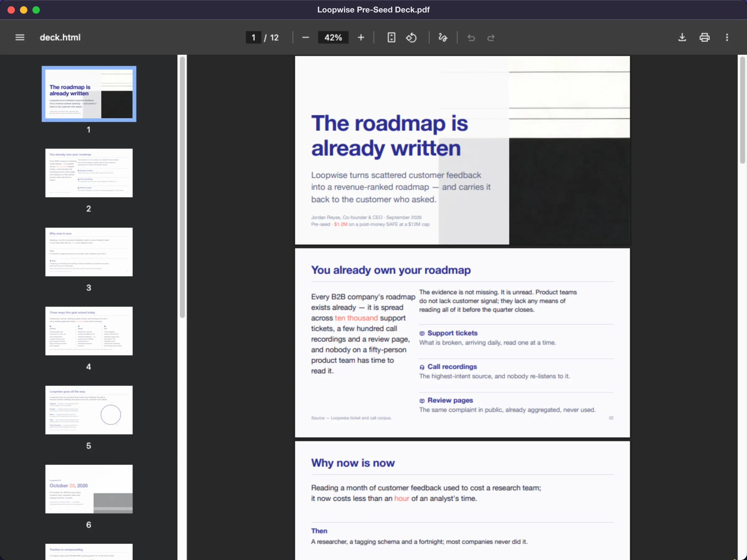Activate the draw annotation tool
The image size is (747, 560).
(x=443, y=37)
